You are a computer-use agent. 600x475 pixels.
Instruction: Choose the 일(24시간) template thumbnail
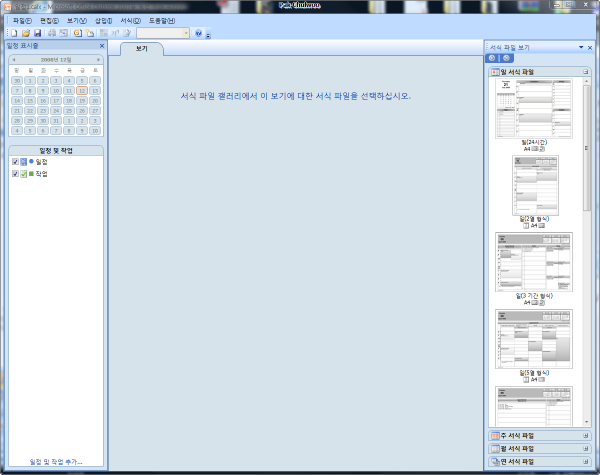click(534, 108)
